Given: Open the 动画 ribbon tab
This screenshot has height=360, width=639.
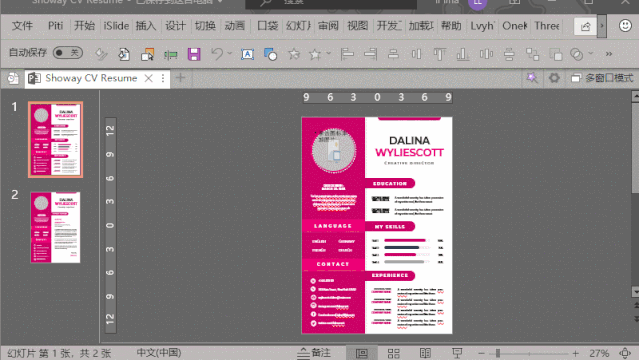Looking at the screenshot, I should pyautogui.click(x=235, y=26).
